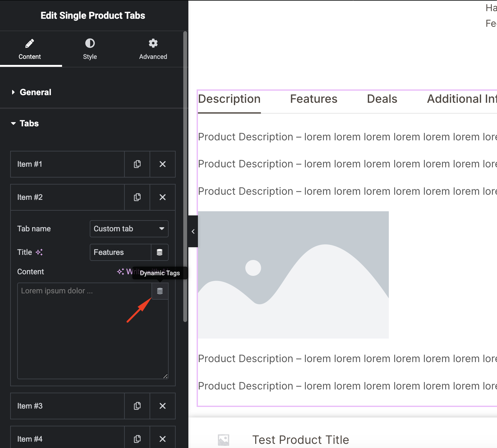Image resolution: width=497 pixels, height=448 pixels.
Task: Switch to the Advanced tab
Action: [x=153, y=49]
